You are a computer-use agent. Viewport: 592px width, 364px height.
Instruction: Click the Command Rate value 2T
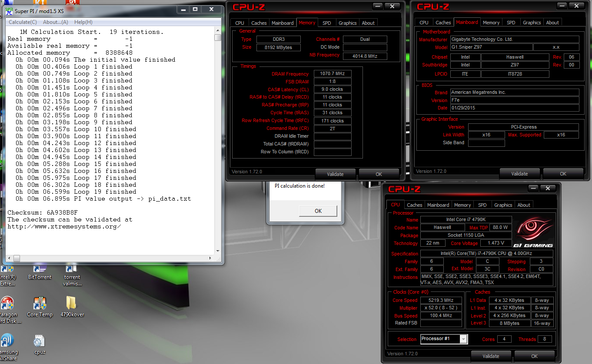click(333, 129)
